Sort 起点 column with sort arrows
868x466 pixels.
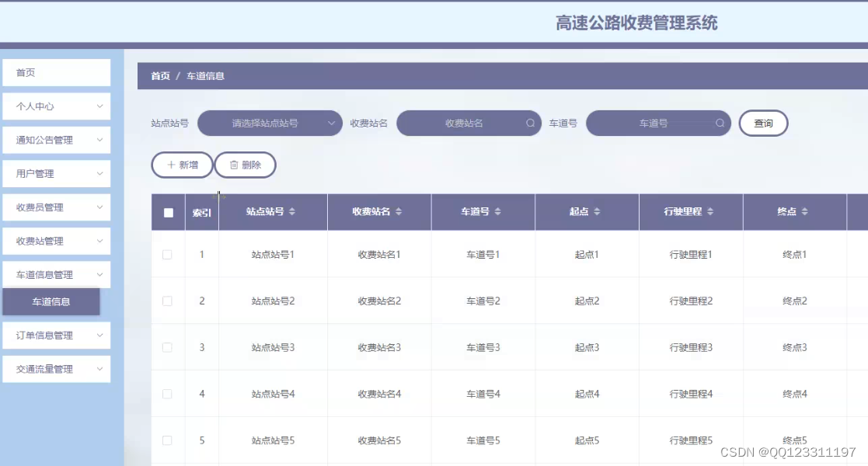click(597, 211)
